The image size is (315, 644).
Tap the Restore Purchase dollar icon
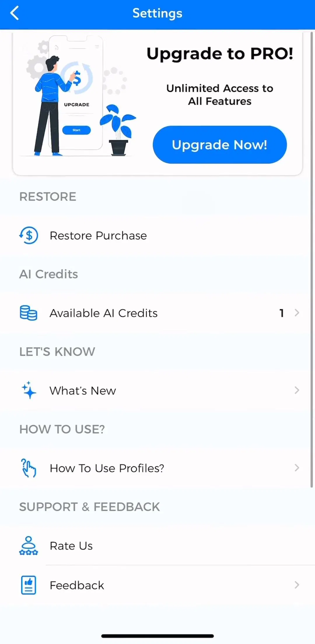[29, 235]
